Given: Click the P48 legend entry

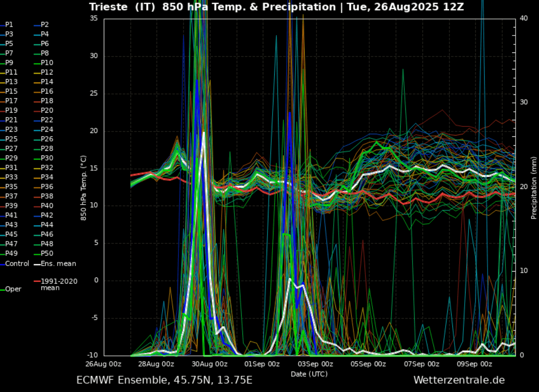Looking at the screenshot, I should [x=44, y=244].
